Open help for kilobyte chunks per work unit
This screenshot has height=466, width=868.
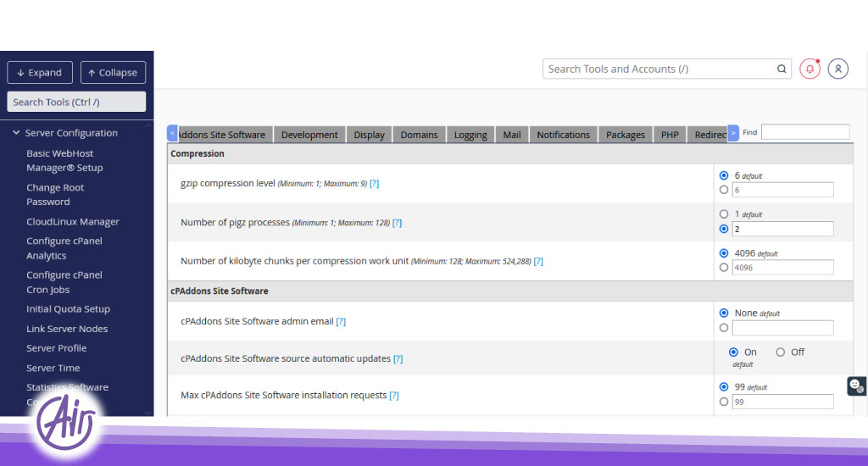click(538, 261)
